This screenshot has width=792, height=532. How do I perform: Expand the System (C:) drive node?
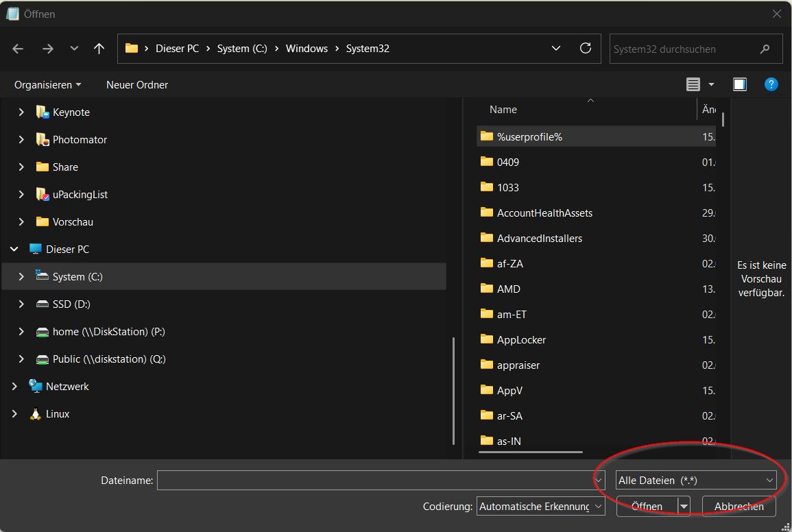point(21,276)
